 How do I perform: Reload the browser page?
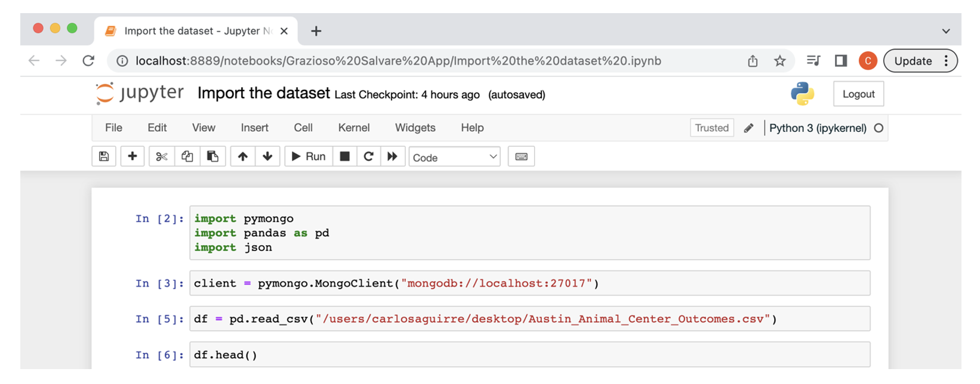(88, 61)
